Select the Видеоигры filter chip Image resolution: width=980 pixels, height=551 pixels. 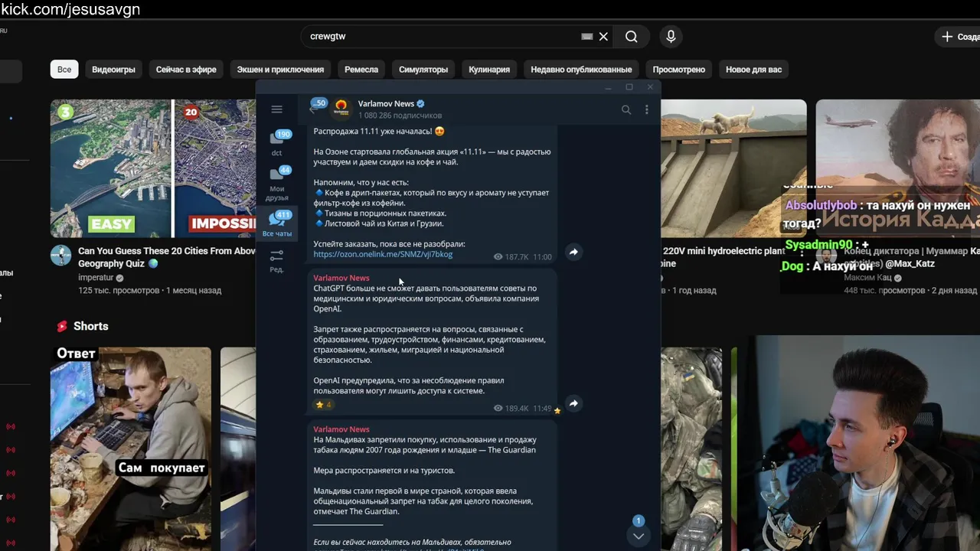(x=113, y=69)
